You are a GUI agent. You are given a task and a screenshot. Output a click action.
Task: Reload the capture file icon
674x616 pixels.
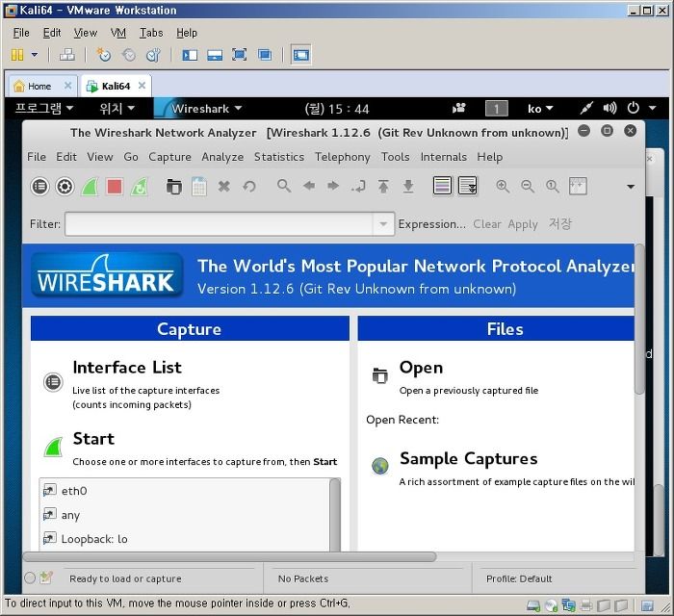(x=248, y=187)
